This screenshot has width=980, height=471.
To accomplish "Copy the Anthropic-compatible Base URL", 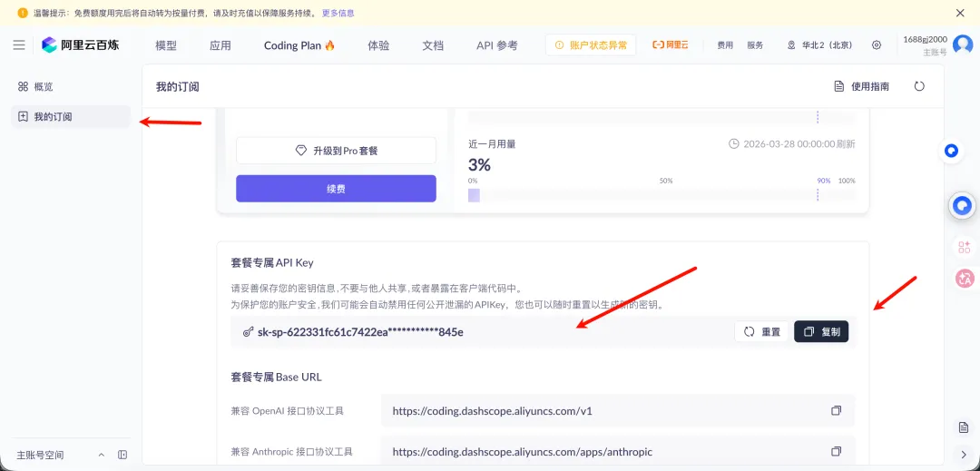I will pyautogui.click(x=836, y=451).
